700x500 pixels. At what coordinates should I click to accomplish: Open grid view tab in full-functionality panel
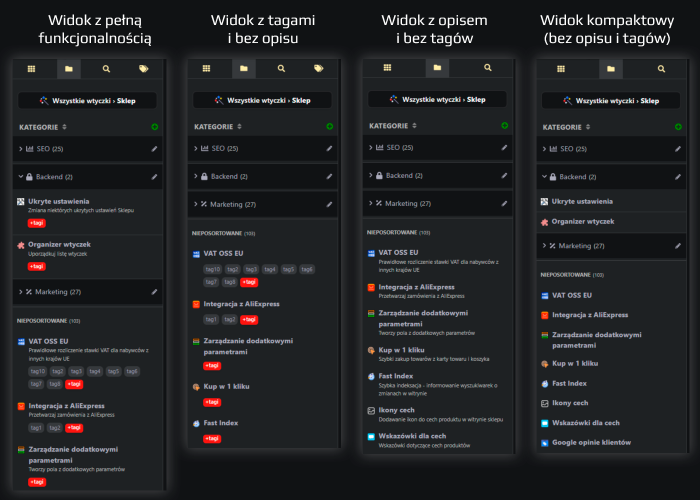tap(31, 69)
